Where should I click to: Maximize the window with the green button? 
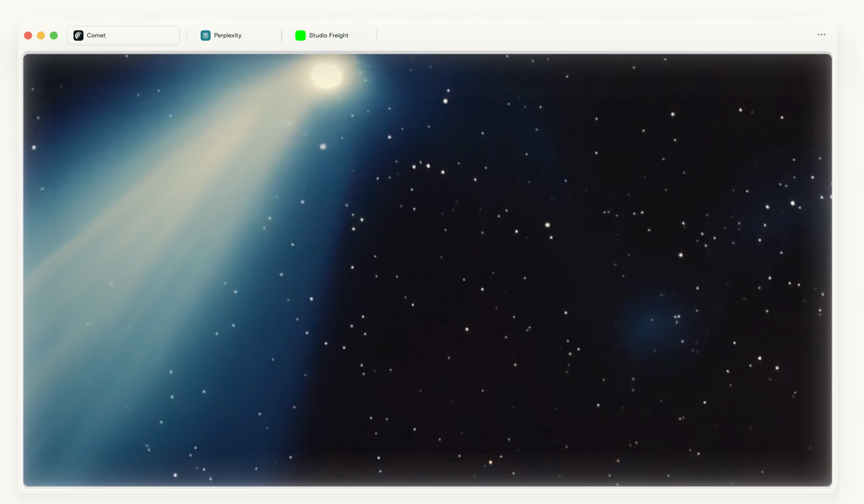point(53,35)
